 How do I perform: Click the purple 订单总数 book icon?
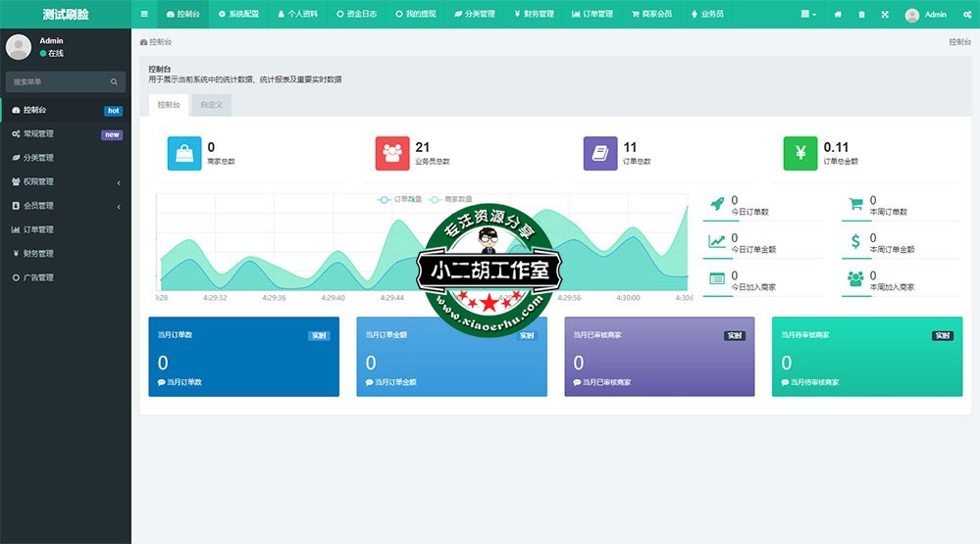(x=600, y=153)
